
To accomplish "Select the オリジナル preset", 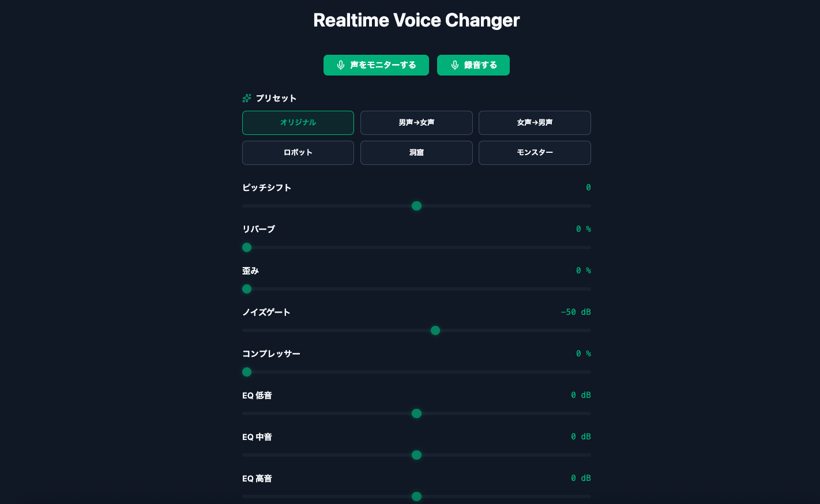I will pyautogui.click(x=298, y=123).
